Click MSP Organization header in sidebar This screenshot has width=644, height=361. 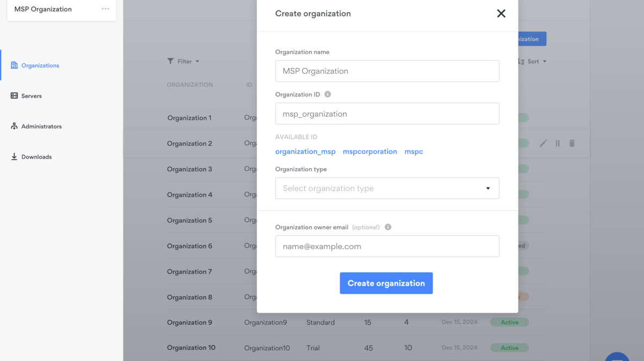coord(43,9)
